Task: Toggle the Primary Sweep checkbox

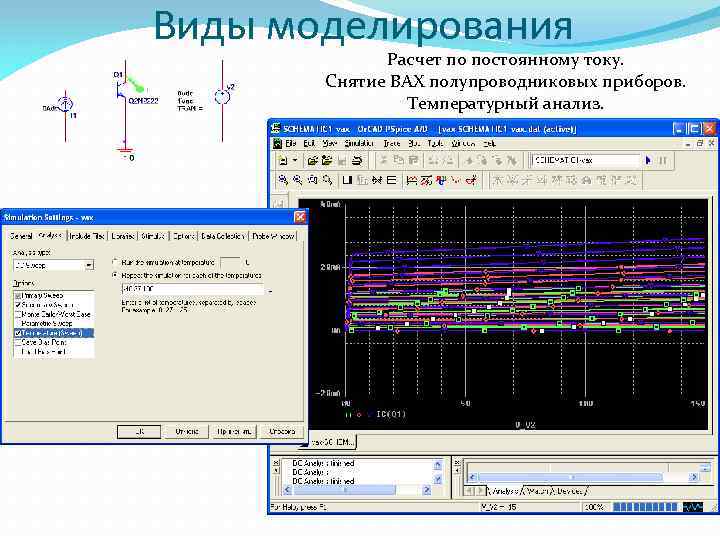Action: pyautogui.click(x=18, y=296)
